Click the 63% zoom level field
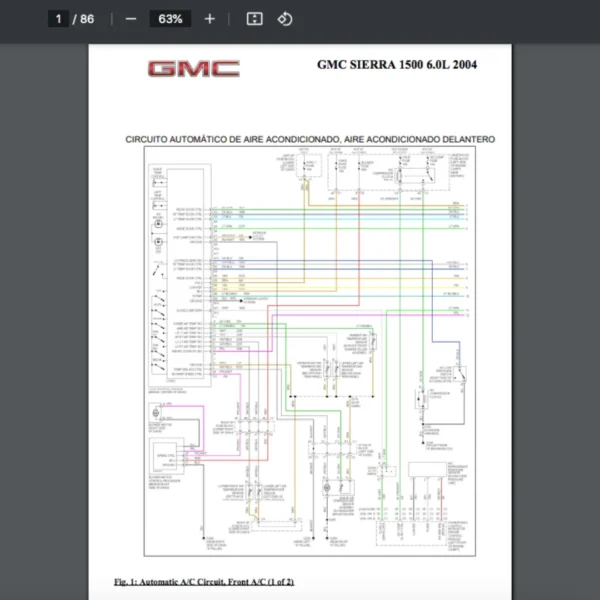 pyautogui.click(x=170, y=19)
